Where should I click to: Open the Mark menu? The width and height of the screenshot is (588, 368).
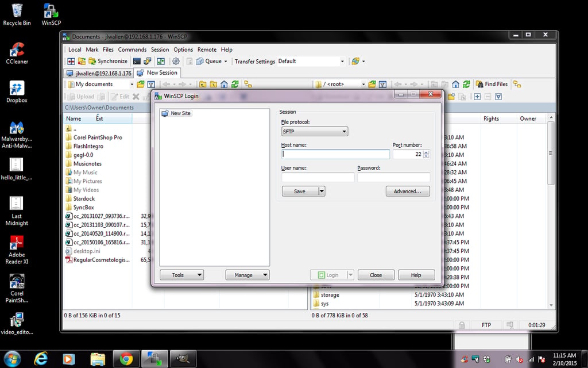coord(92,49)
